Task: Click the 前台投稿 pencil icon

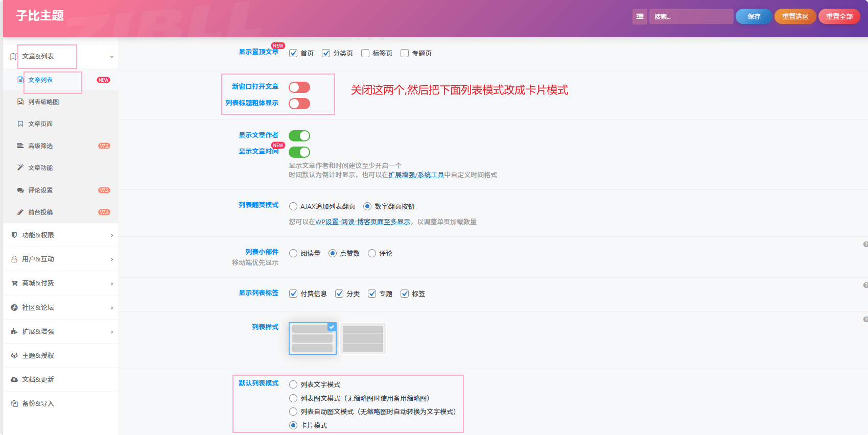Action: tap(20, 212)
